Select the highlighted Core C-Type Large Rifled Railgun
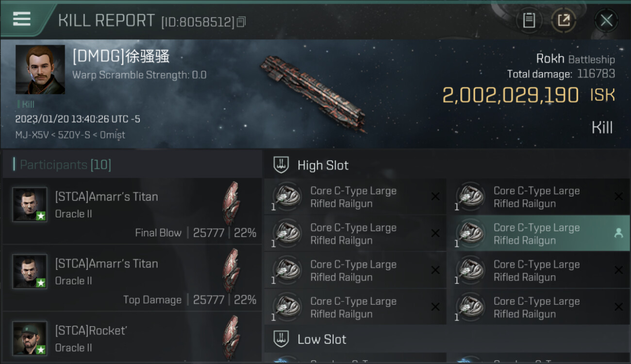The height and width of the screenshot is (364, 631). coord(542,234)
